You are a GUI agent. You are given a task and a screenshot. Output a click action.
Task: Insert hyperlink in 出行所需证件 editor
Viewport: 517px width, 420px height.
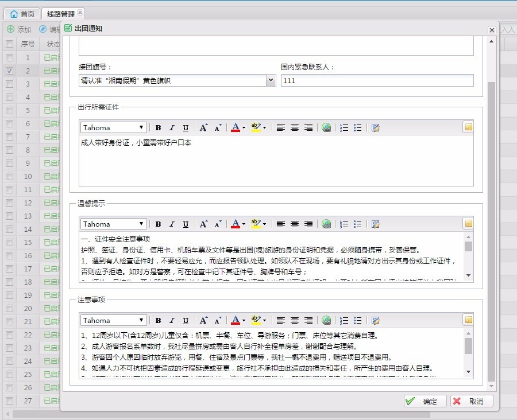[326, 128]
